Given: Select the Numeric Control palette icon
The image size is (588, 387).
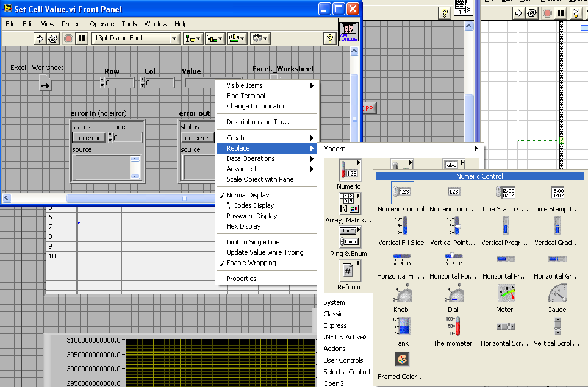Looking at the screenshot, I should click(402, 193).
